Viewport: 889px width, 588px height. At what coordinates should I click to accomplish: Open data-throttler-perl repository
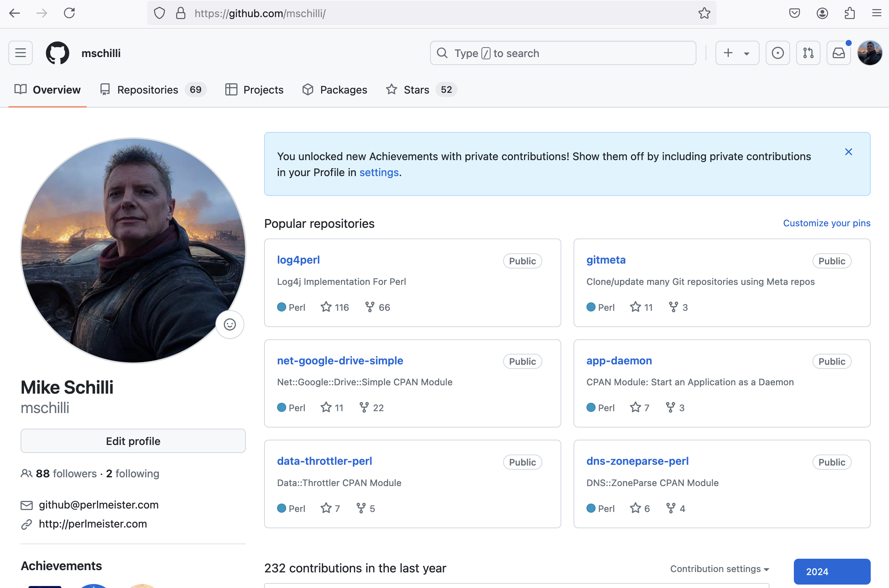point(325,461)
